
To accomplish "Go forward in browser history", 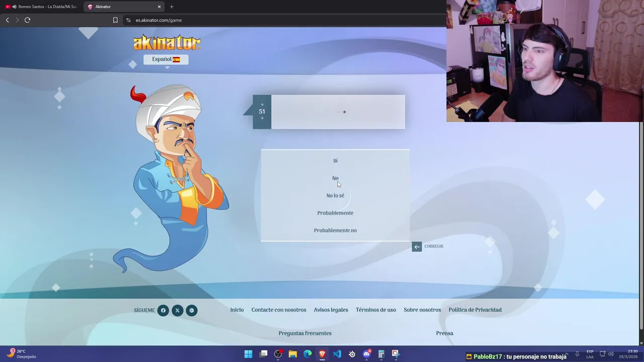I will click(x=17, y=20).
